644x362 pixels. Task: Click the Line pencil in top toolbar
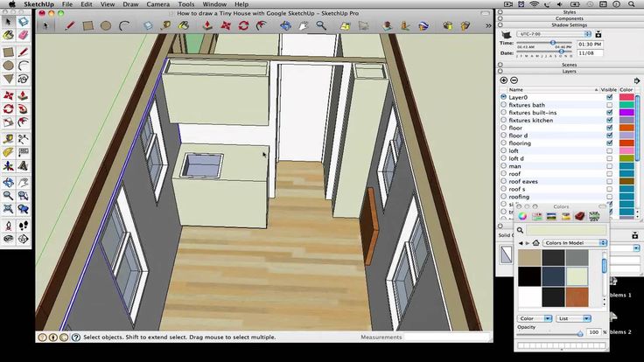click(x=70, y=26)
